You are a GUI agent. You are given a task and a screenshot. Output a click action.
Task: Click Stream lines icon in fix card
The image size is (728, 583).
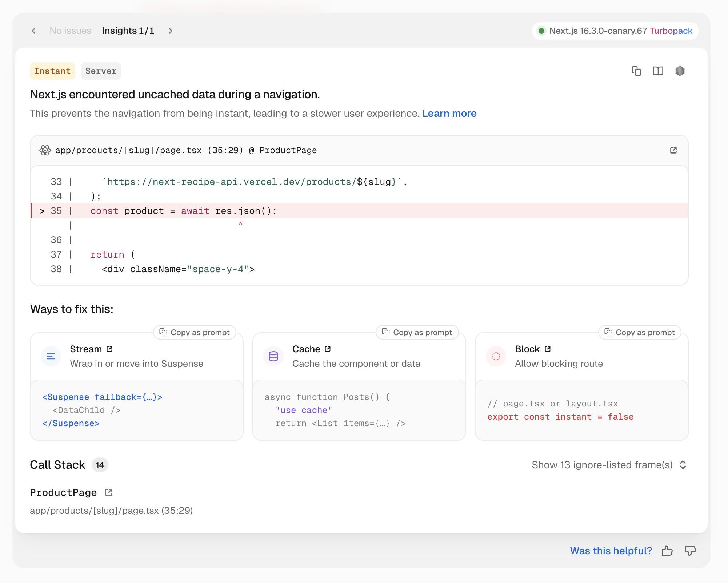51,356
